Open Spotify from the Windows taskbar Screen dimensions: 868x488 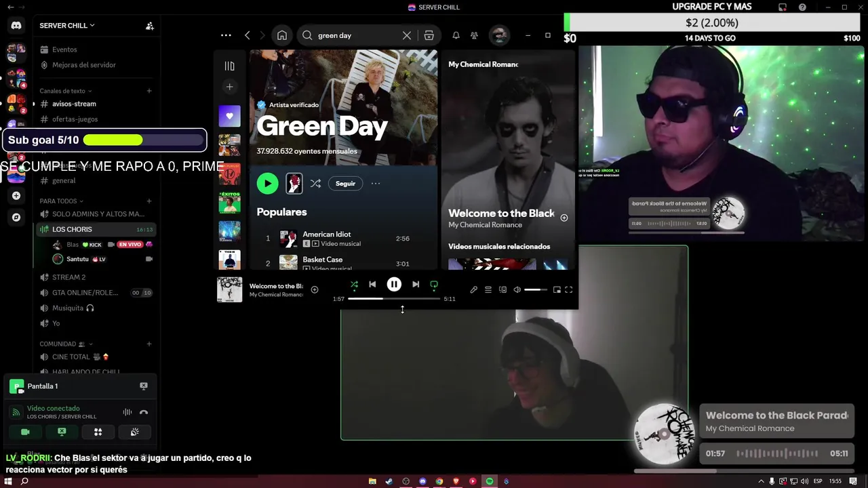[490, 481]
